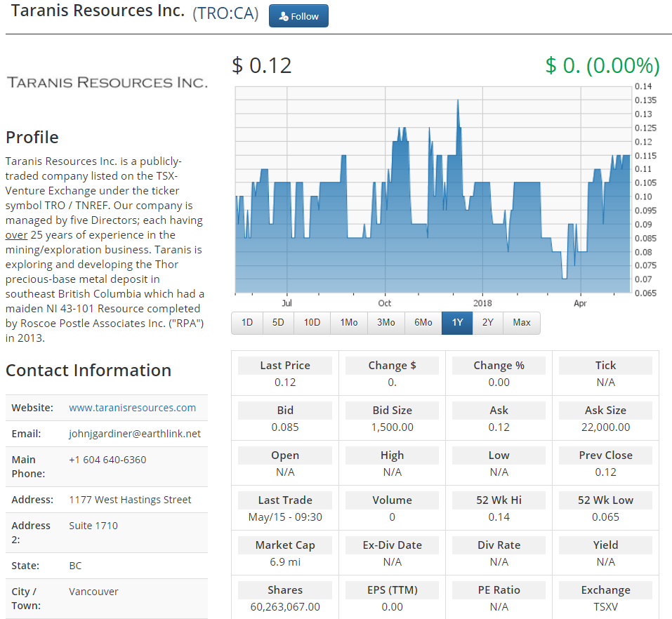Choose the 2Y chart range
This screenshot has width=672, height=619.
point(488,323)
